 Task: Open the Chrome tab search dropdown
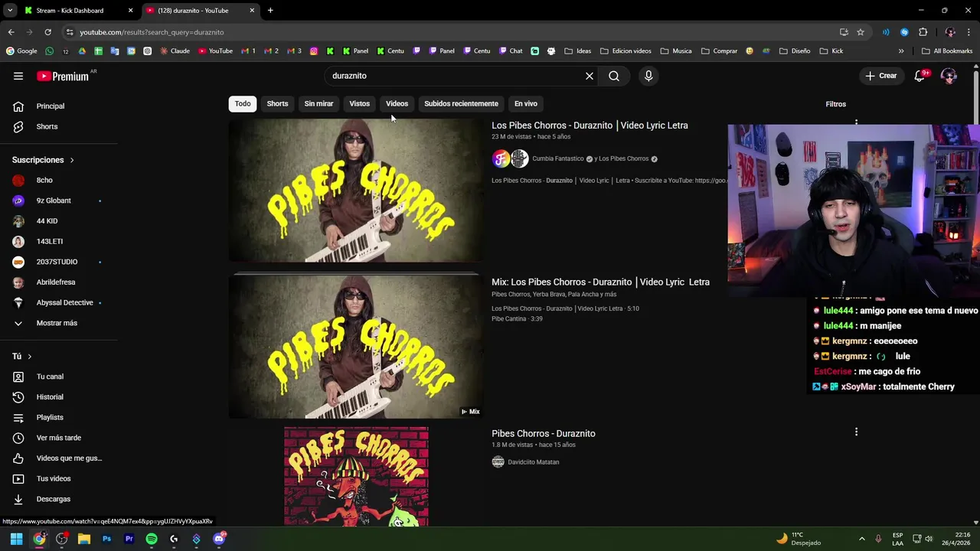(x=10, y=11)
